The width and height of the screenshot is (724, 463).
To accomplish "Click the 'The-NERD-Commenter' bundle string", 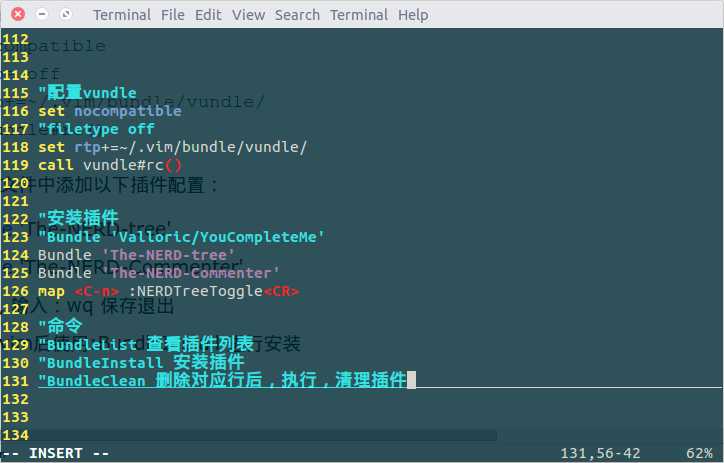I will [191, 273].
